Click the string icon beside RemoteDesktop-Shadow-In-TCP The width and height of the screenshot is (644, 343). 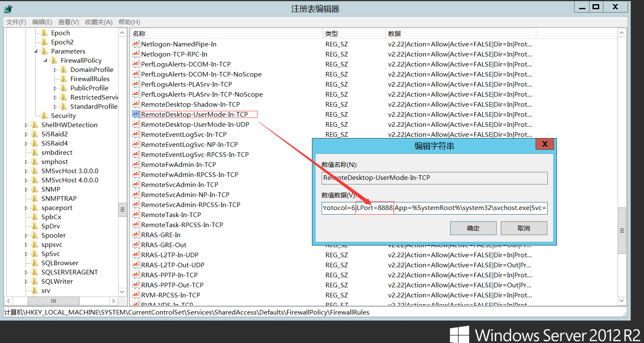[136, 104]
